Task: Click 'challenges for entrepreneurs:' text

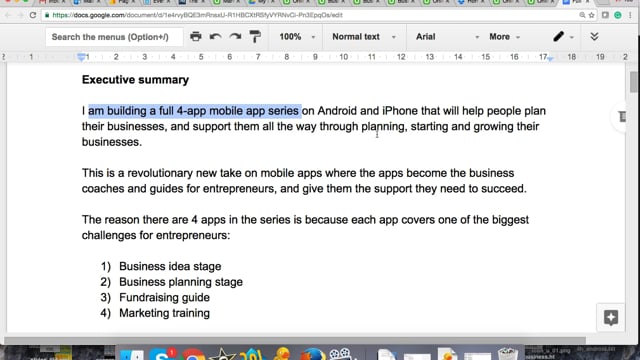Action: point(156,235)
